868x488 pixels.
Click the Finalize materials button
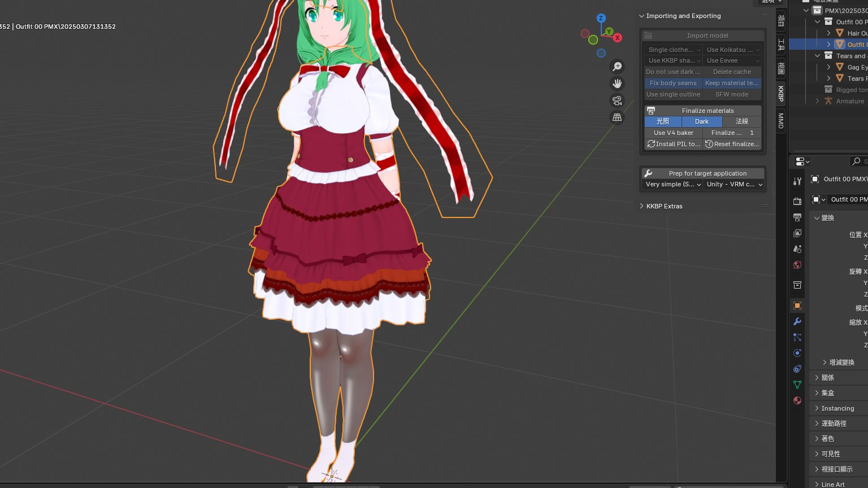point(708,111)
